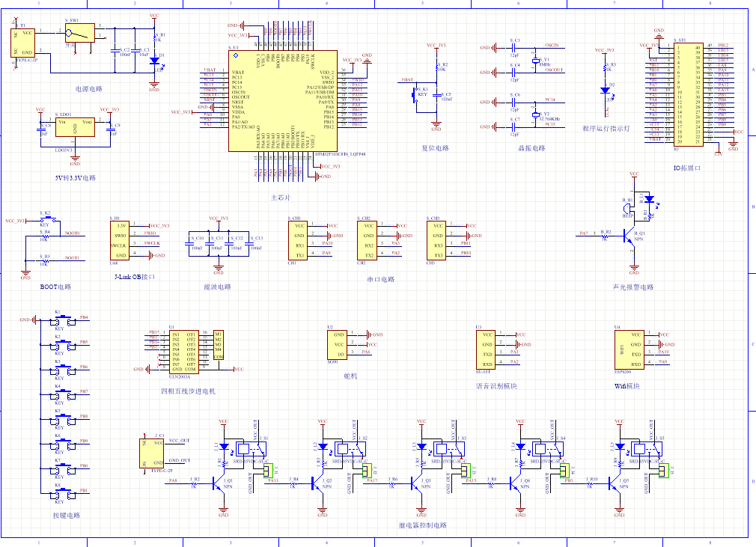This screenshot has height=547, width=756.
Task: Click the J_Q1 NPN relay driver transistor
Action: pos(218,483)
